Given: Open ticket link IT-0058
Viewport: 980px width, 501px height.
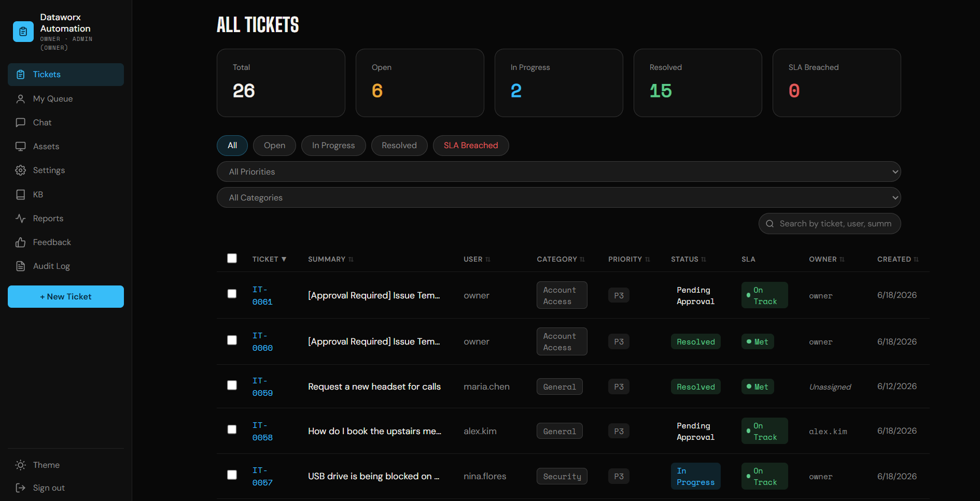Looking at the screenshot, I should (x=262, y=432).
